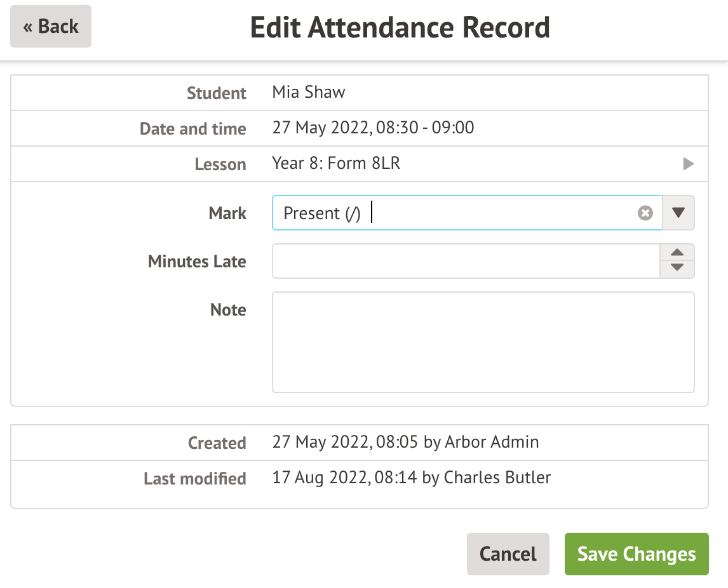Click the Note field label
This screenshot has width=728, height=588.
tap(228, 310)
